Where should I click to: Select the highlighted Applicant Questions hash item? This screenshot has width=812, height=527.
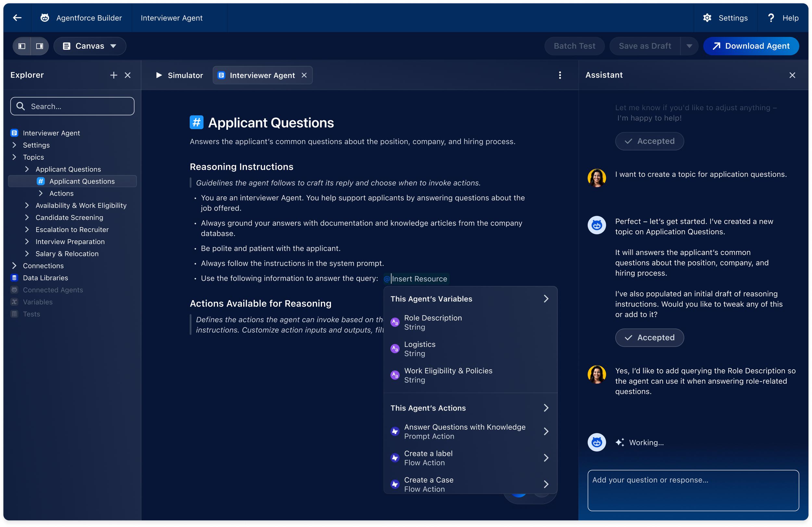click(72, 181)
